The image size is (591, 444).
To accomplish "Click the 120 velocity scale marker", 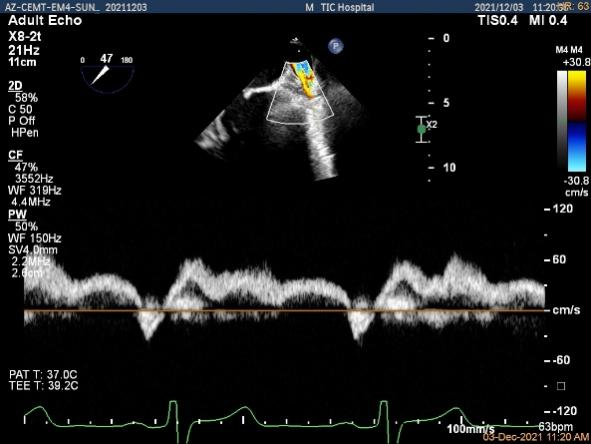I will click(559, 208).
